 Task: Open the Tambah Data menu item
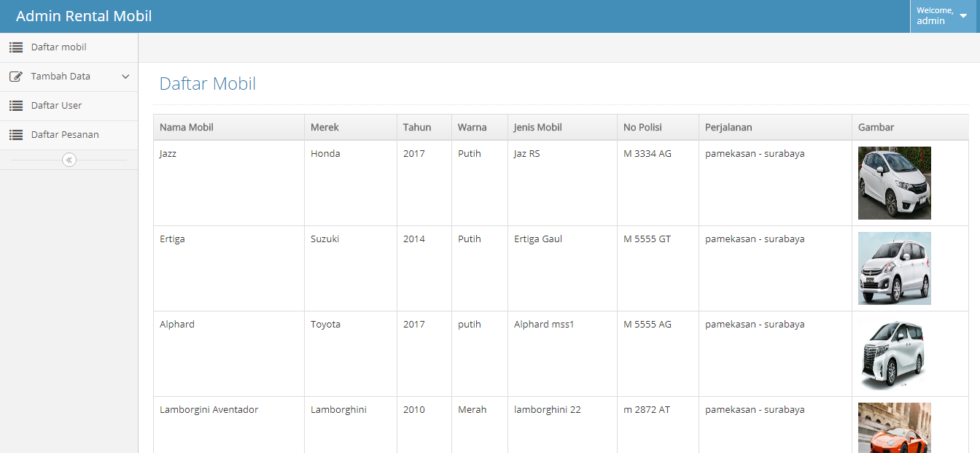(x=69, y=77)
